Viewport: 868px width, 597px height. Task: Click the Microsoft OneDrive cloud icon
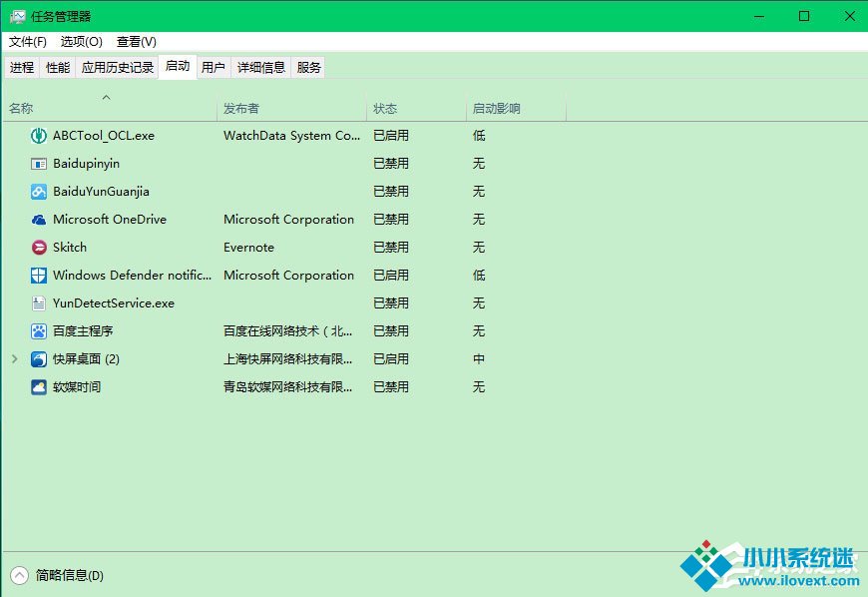pyautogui.click(x=38, y=220)
